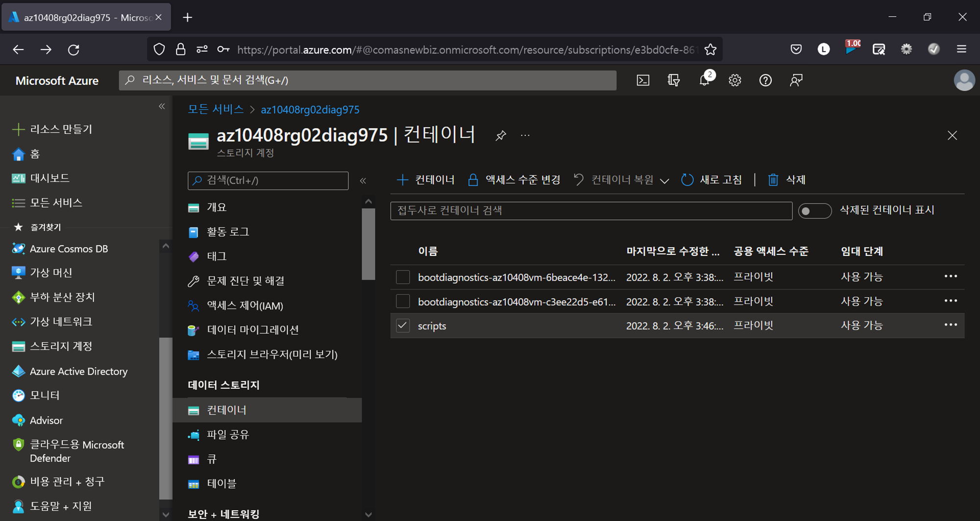980x521 pixels.
Task: Open help question mark icon
Action: [765, 80]
